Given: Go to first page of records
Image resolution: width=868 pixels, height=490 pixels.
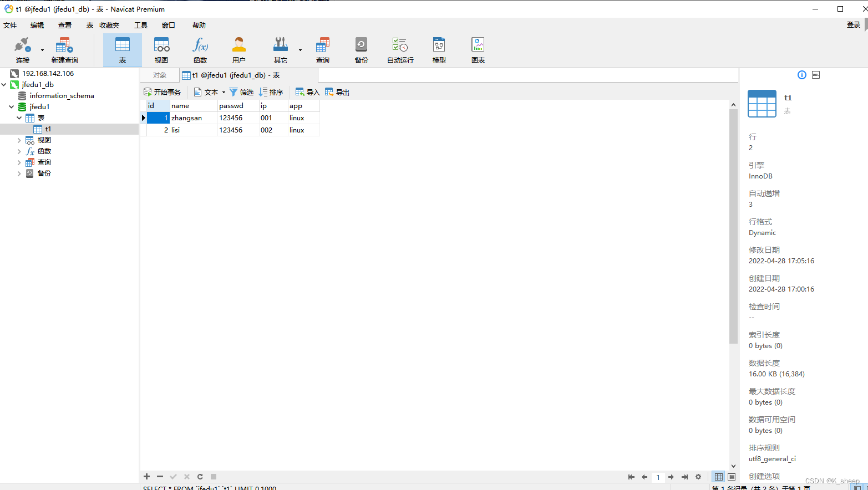Looking at the screenshot, I should click(631, 477).
